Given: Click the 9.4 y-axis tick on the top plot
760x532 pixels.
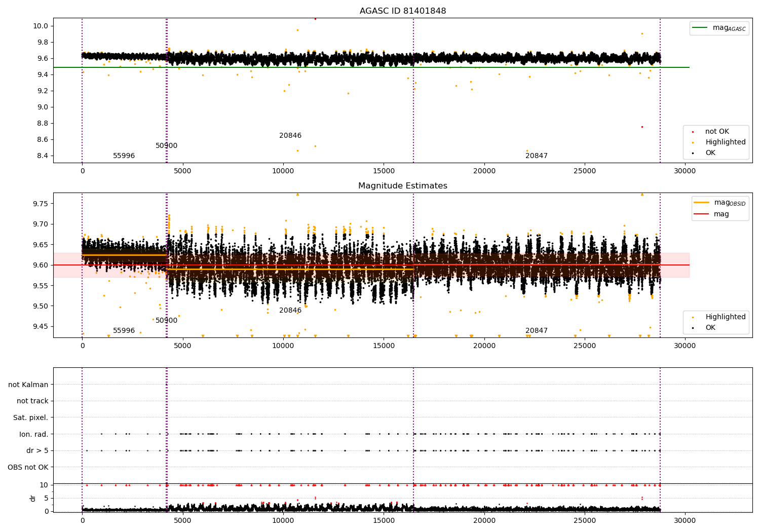Looking at the screenshot, I should pos(43,74).
